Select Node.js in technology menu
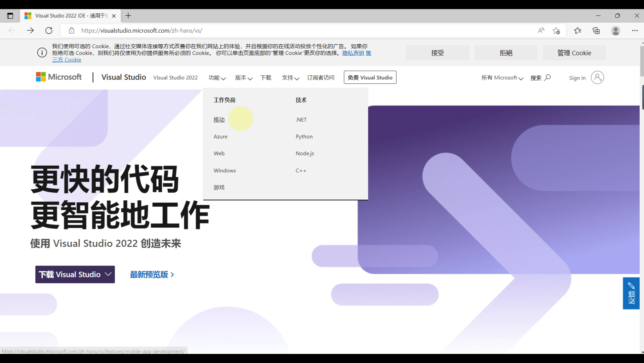This screenshot has height=363, width=644. (305, 153)
